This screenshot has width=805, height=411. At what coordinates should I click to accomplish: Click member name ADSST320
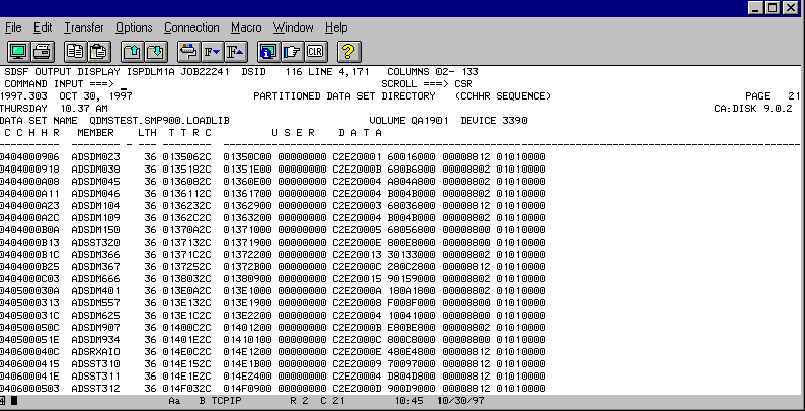(96, 242)
